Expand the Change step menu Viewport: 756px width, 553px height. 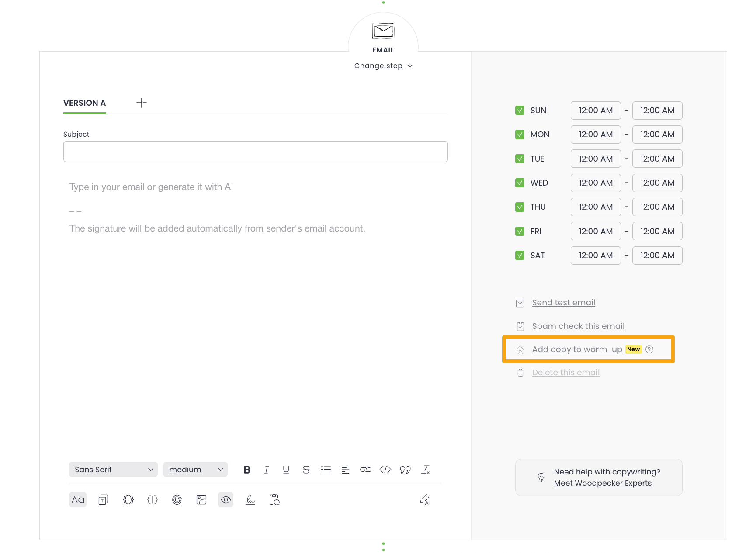pyautogui.click(x=383, y=66)
